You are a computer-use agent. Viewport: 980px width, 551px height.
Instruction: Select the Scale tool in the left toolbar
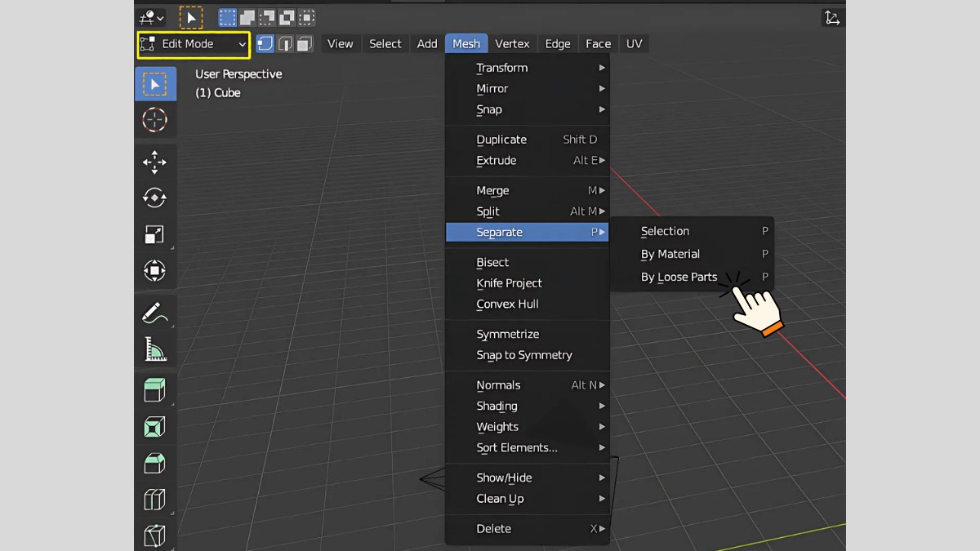155,234
